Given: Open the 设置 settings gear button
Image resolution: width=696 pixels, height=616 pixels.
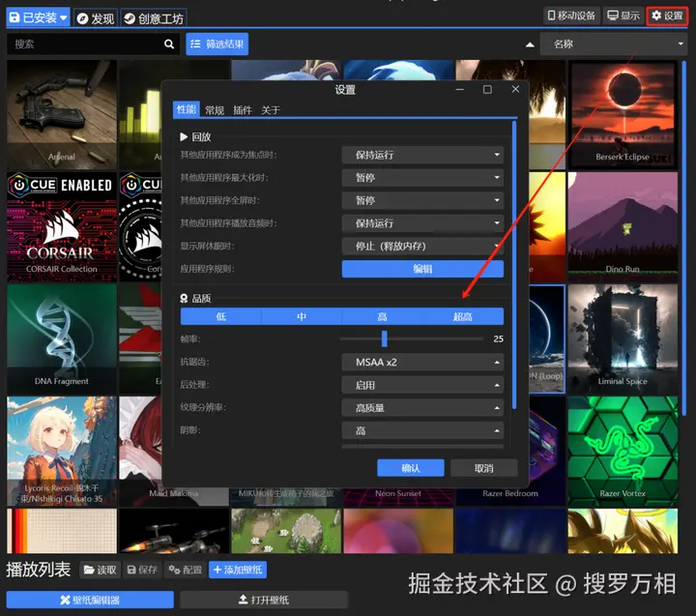Looking at the screenshot, I should click(x=667, y=15).
